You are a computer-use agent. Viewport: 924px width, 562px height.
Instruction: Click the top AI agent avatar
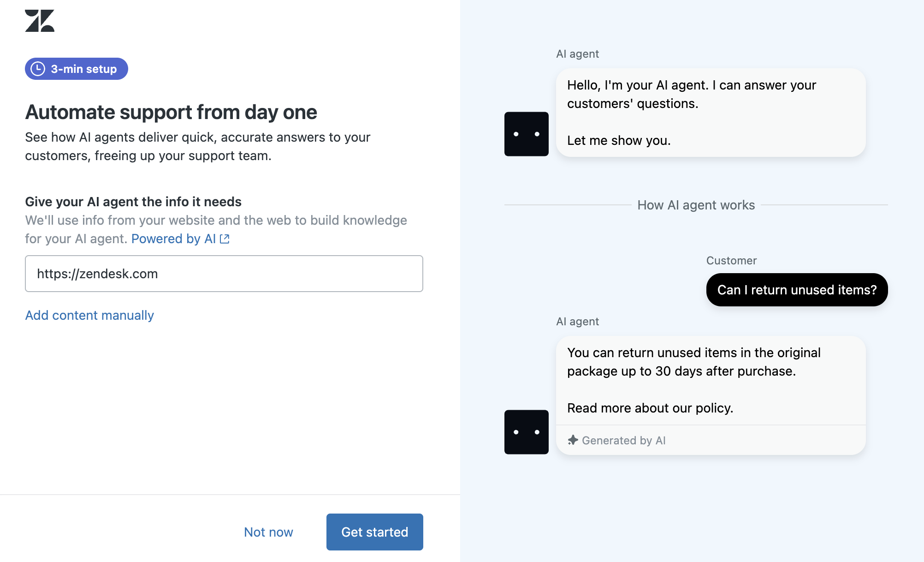click(526, 134)
